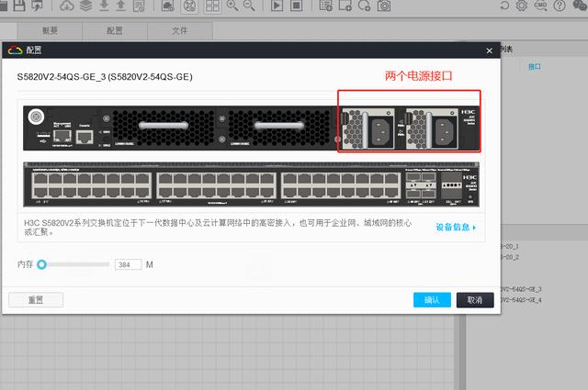
Task: Click the WeChat chat bubbles icon
Action: pos(580,6)
